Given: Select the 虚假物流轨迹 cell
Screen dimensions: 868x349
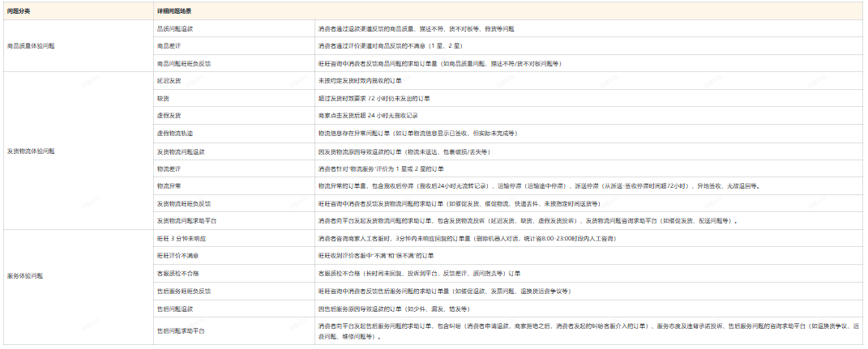Looking at the screenshot, I should [175, 133].
